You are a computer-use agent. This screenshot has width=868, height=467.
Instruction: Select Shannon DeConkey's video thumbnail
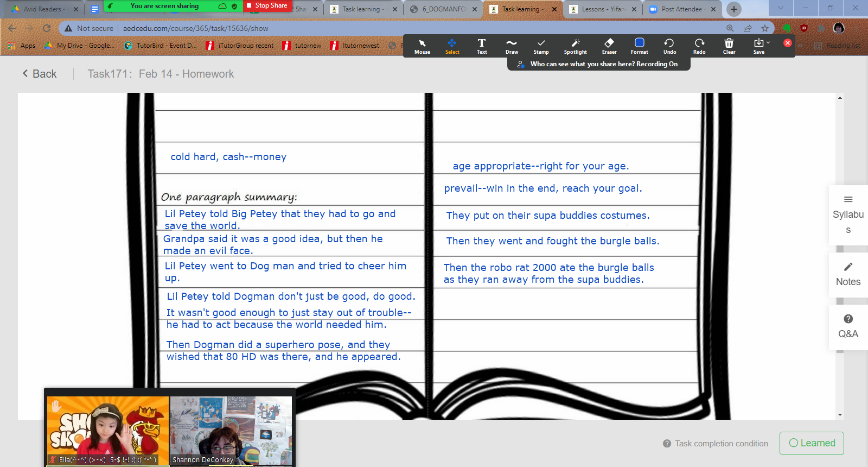point(231,430)
